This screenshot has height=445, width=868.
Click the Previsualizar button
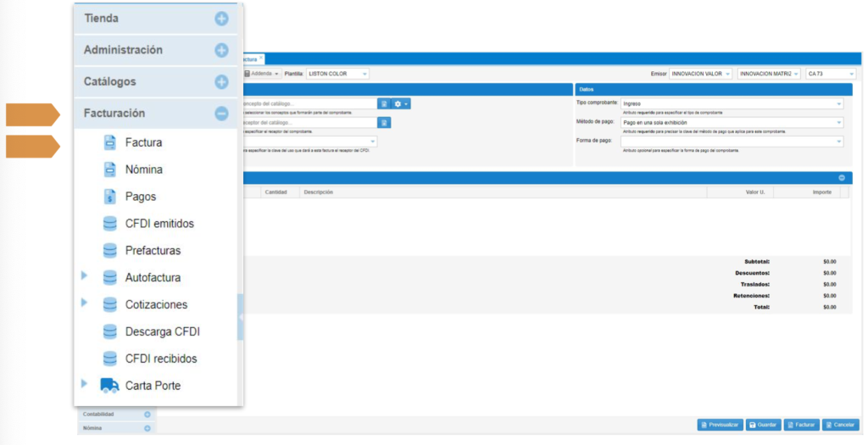(x=720, y=425)
